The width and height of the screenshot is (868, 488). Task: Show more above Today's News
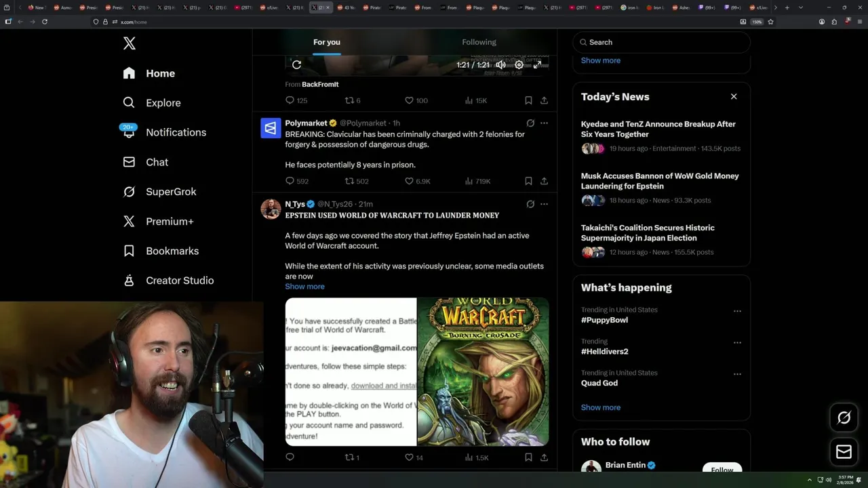[x=601, y=60]
